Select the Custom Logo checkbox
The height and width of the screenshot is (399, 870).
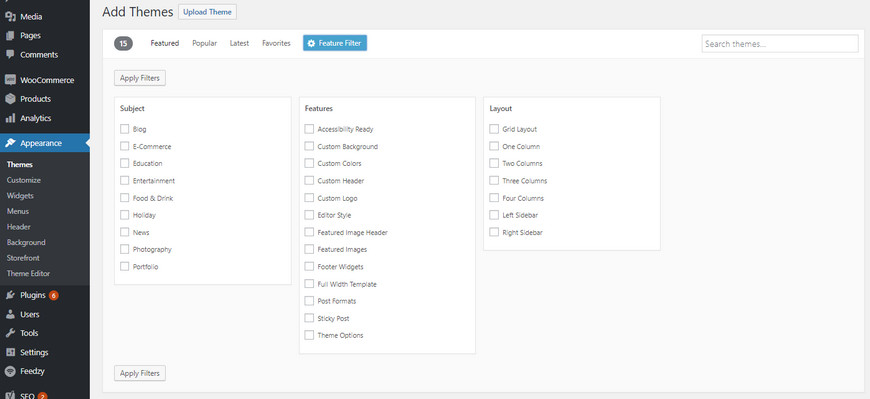click(x=309, y=198)
